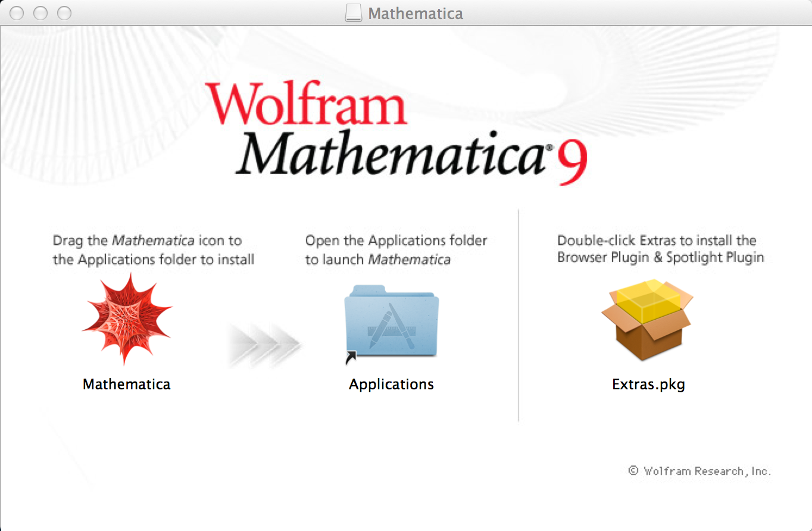
Task: Click the Applications folder name label
Action: (392, 385)
